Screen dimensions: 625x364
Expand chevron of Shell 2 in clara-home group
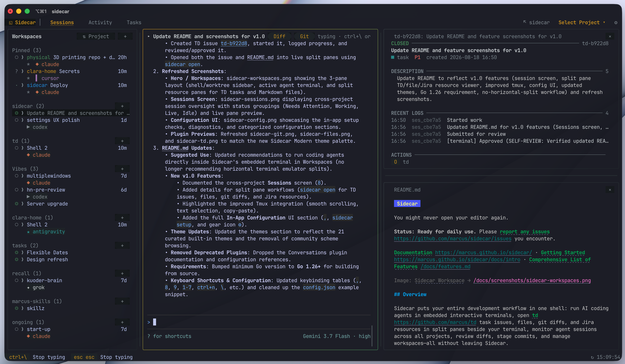[22, 225]
